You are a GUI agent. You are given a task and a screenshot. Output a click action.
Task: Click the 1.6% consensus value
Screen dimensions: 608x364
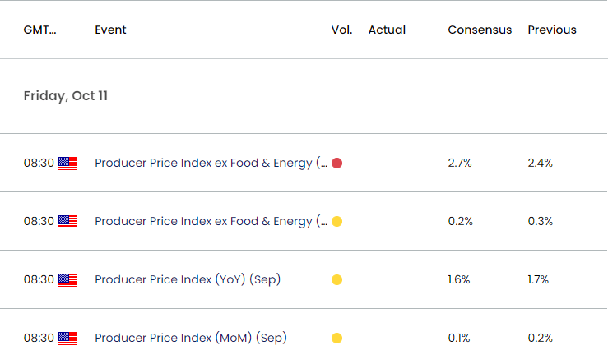[459, 280]
